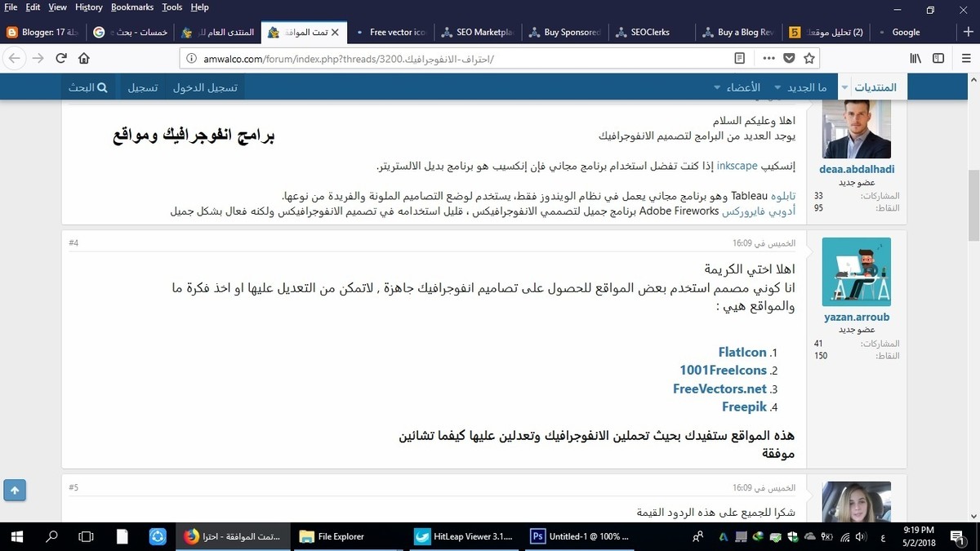Open blue sync app taskbar icon
Viewport: 980px width, 551px height.
coord(158,536)
